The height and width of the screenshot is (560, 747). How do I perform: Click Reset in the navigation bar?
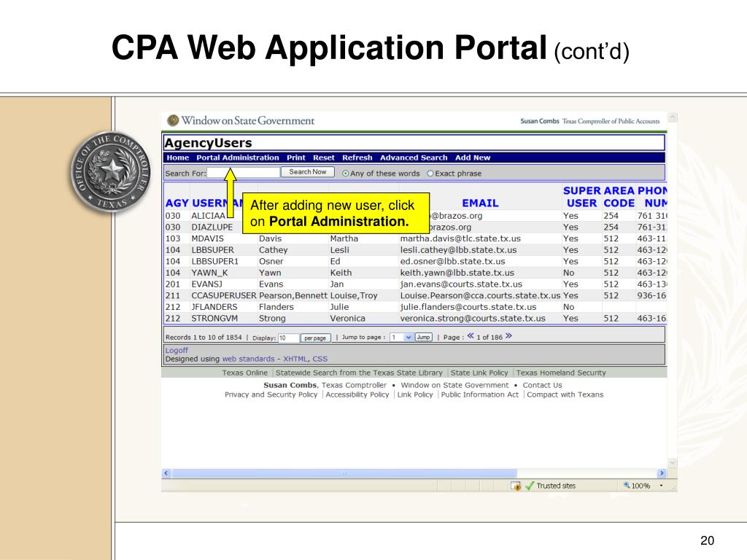click(323, 157)
